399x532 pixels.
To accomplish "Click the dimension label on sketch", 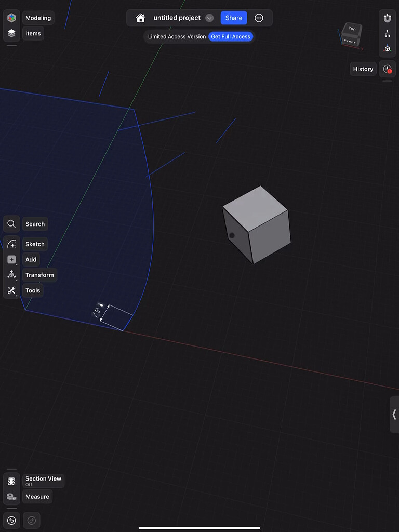I will [x=98, y=311].
